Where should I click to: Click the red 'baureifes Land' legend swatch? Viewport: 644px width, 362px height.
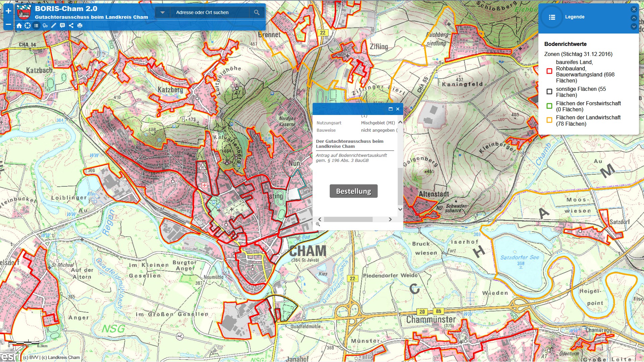549,71
